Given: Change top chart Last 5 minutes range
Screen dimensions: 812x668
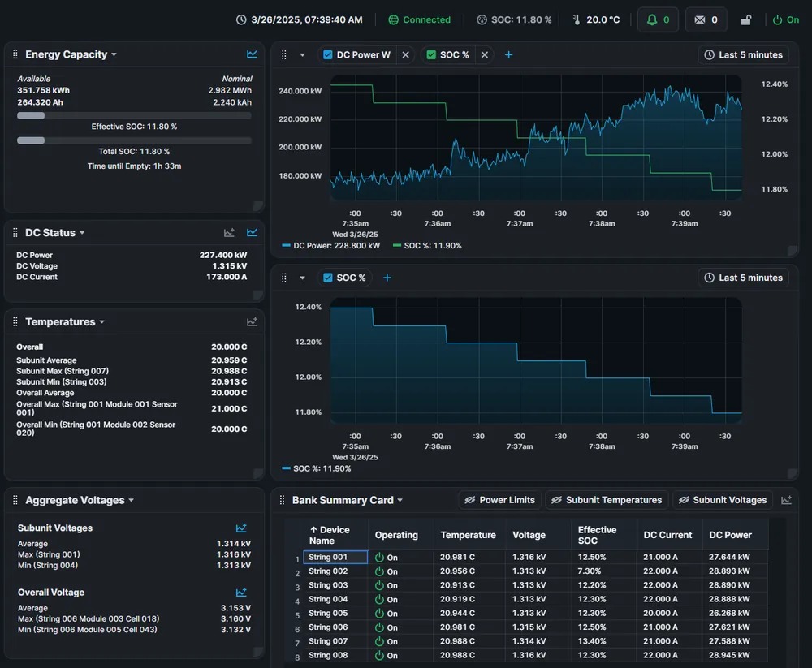Looking at the screenshot, I should click(x=743, y=55).
